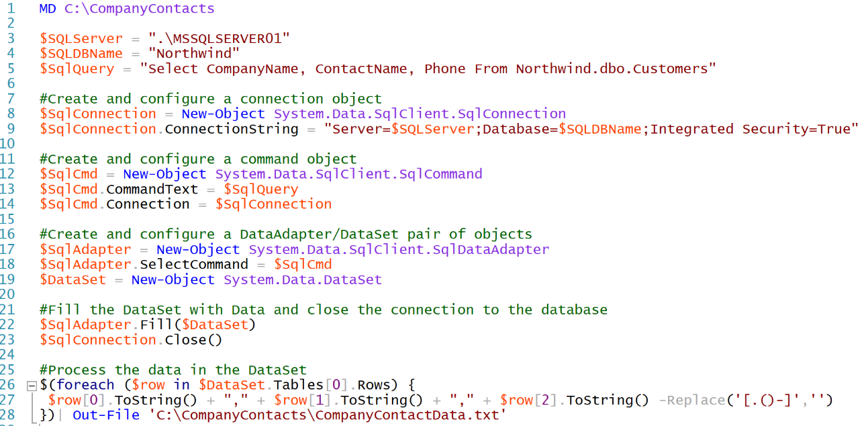Screen dimensions: 868x426
Task: Click the New-Object cmdlet on line 8
Action: tap(223, 114)
